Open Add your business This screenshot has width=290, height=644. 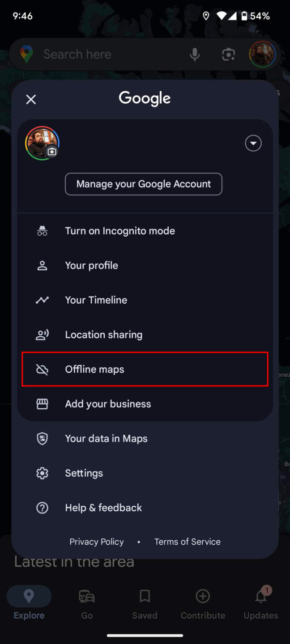[x=108, y=403]
